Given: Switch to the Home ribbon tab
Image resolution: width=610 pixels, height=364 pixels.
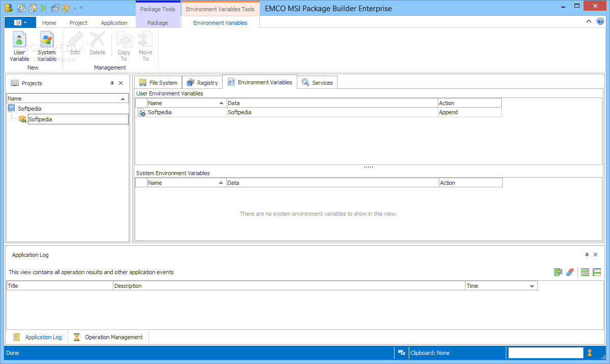Looking at the screenshot, I should coord(49,23).
